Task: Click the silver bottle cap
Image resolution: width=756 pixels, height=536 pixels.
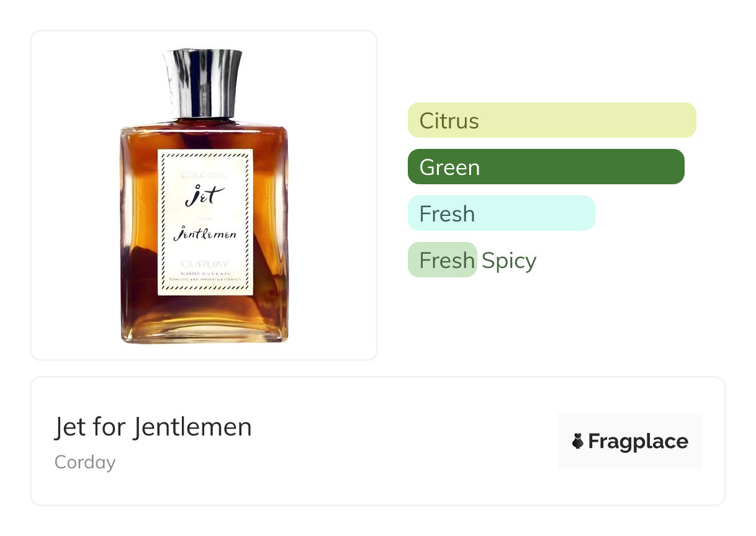Action: pyautogui.click(x=202, y=83)
